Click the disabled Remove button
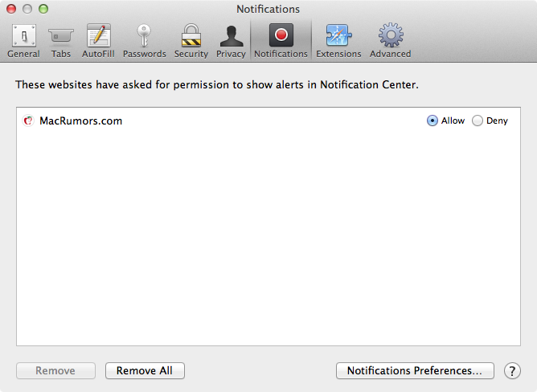This screenshot has height=392, width=537. point(55,371)
